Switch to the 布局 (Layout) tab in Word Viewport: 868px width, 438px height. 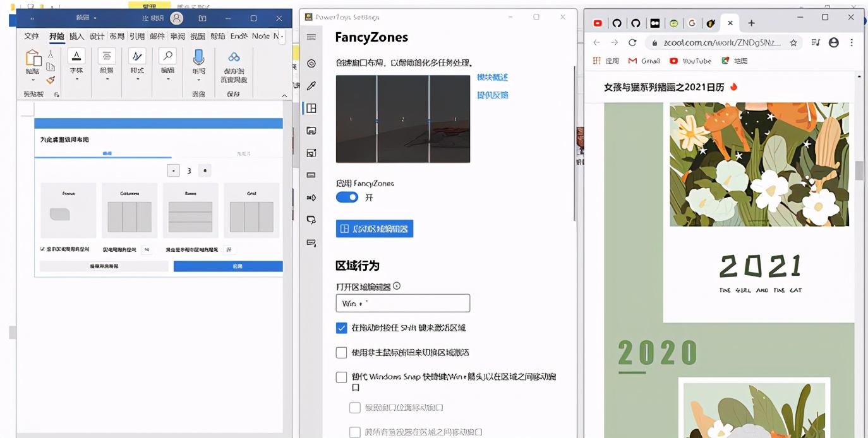(x=117, y=37)
